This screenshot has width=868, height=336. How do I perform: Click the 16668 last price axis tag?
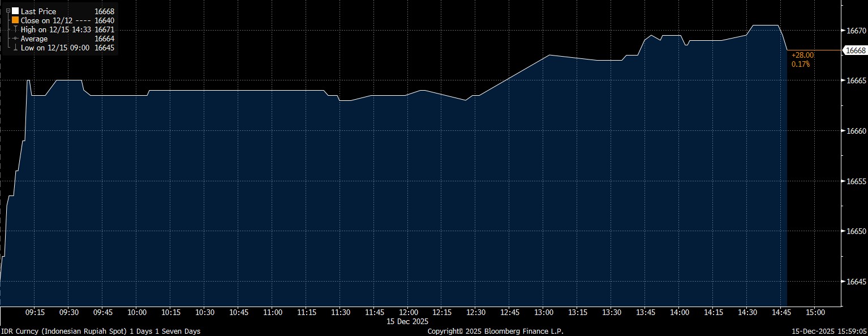(854, 50)
